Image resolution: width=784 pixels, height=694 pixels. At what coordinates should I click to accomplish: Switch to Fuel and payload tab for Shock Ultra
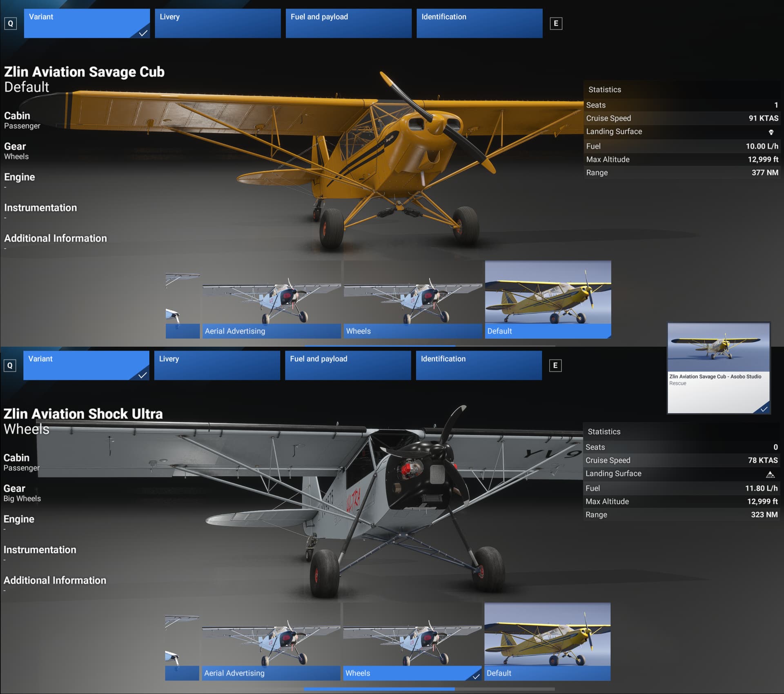coord(347,365)
